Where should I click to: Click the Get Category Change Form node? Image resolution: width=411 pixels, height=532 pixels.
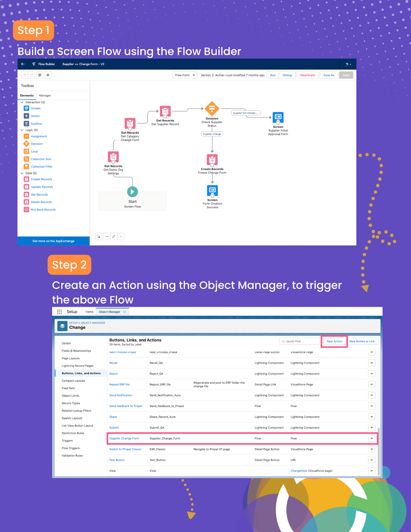tap(130, 123)
